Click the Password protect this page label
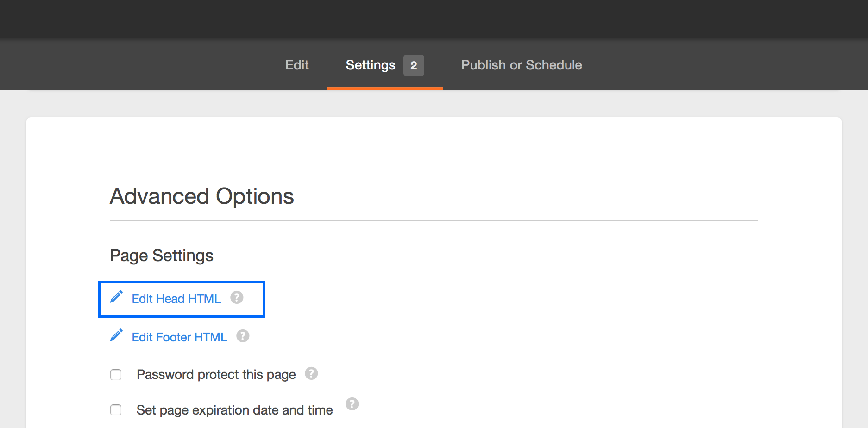This screenshot has width=868, height=428. (216, 375)
